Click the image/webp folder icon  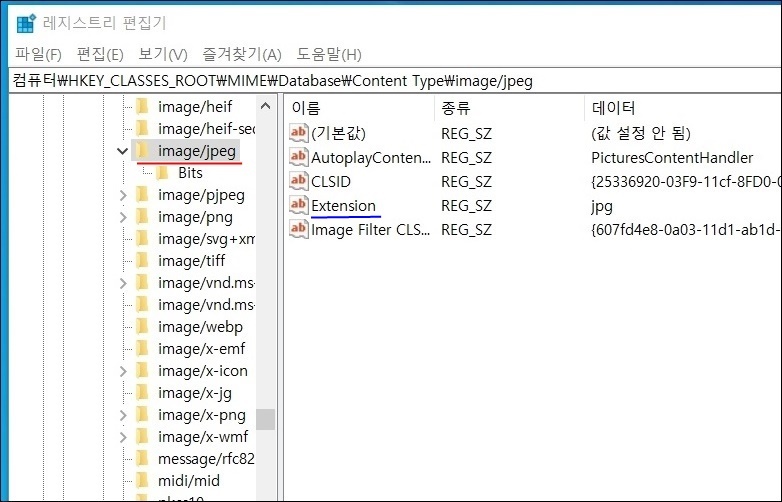(x=143, y=327)
